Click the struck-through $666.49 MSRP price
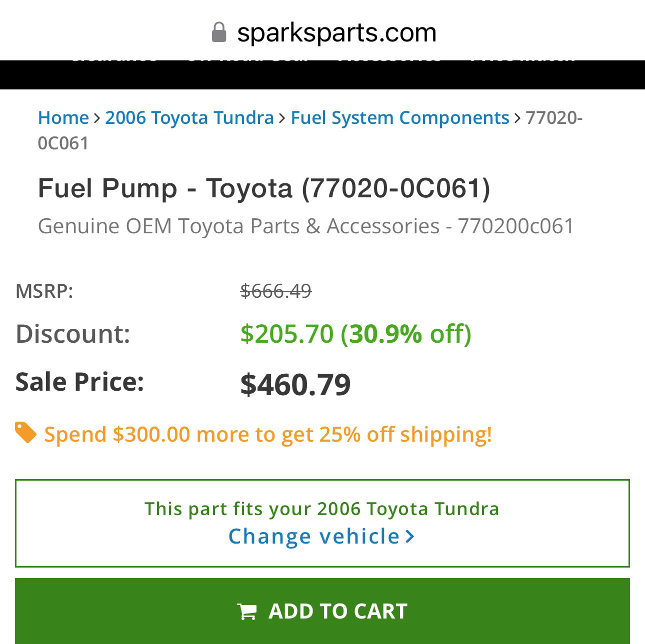 click(276, 290)
